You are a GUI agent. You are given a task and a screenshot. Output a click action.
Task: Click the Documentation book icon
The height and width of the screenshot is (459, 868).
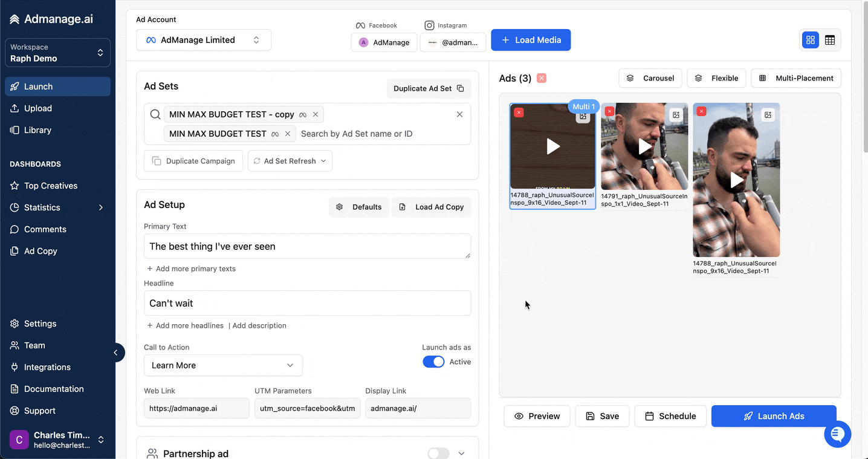[x=15, y=389]
